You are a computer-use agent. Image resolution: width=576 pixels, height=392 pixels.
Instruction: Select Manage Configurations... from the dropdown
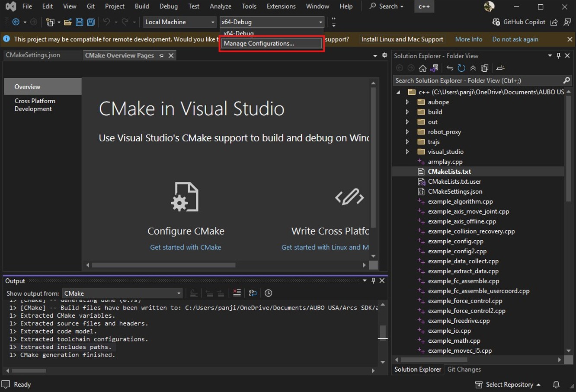pos(271,43)
